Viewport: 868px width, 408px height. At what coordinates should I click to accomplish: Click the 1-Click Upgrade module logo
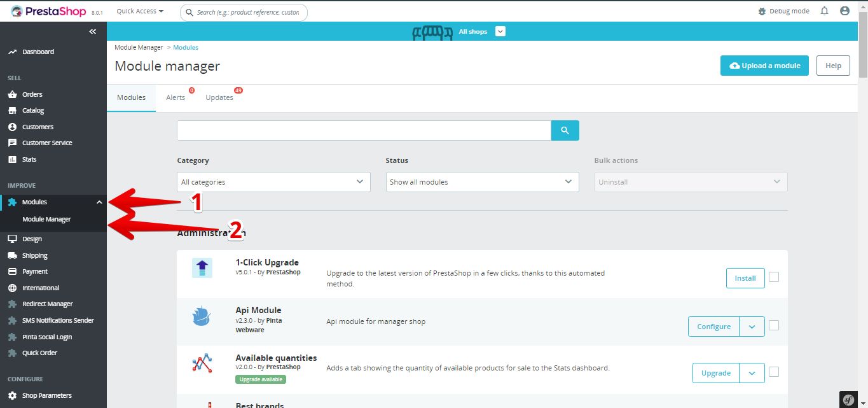pos(202,268)
